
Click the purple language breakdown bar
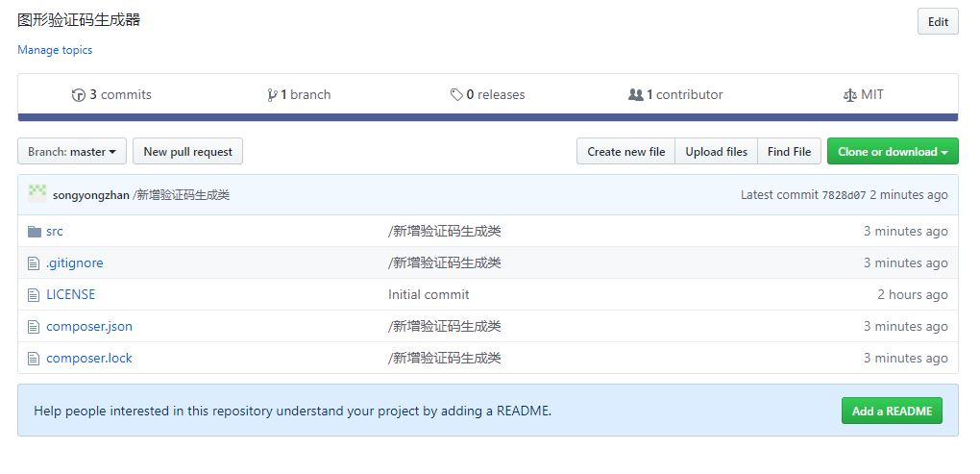tap(487, 118)
